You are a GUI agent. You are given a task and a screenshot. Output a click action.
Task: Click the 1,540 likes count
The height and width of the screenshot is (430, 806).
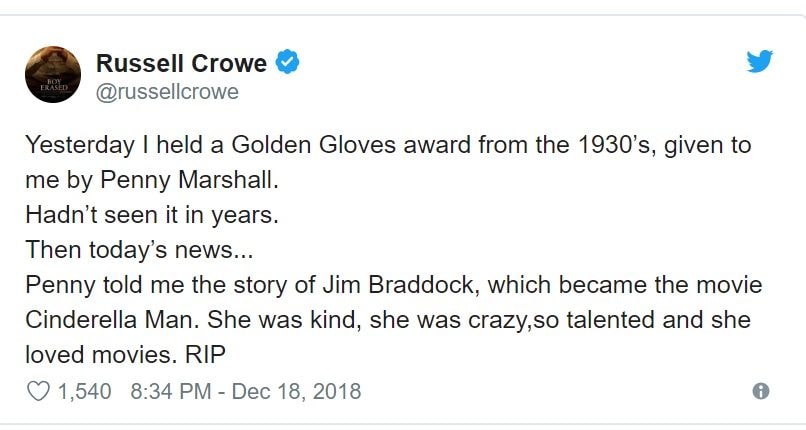(86, 391)
